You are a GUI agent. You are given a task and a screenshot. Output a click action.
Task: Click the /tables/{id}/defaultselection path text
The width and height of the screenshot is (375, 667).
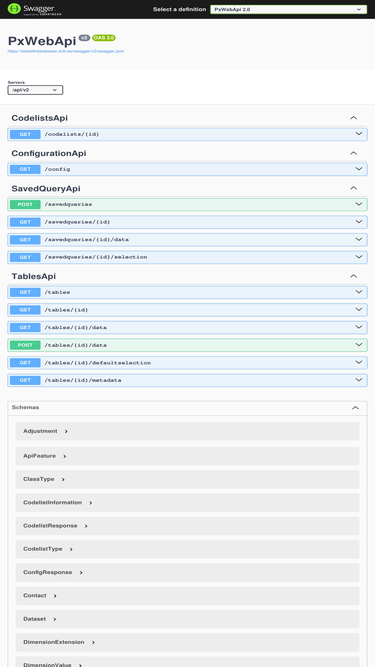(x=98, y=363)
